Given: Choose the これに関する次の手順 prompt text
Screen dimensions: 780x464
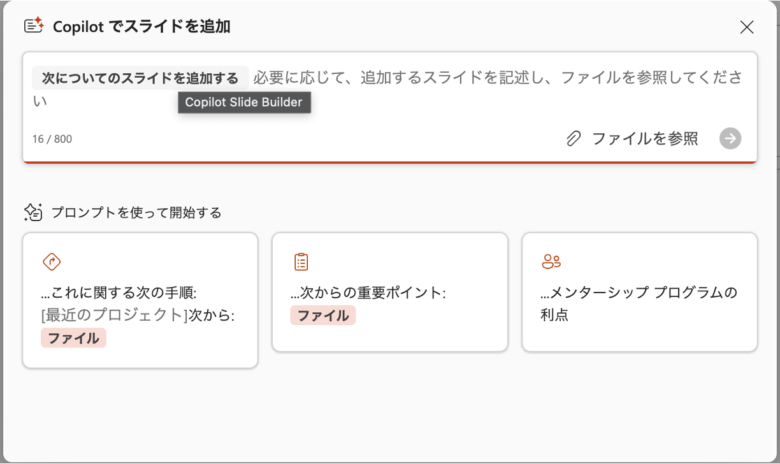Looking at the screenshot, I should pyautogui.click(x=119, y=293).
